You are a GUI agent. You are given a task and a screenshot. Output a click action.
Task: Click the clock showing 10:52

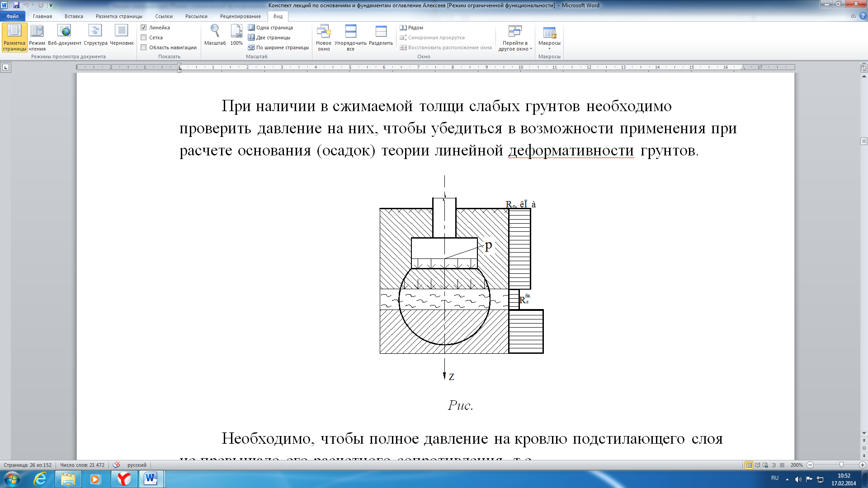pos(843,479)
